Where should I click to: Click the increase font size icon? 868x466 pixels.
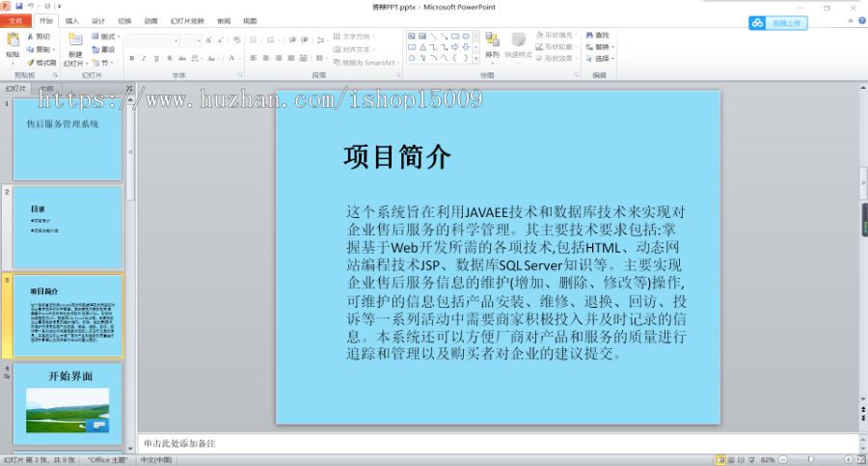click(208, 40)
